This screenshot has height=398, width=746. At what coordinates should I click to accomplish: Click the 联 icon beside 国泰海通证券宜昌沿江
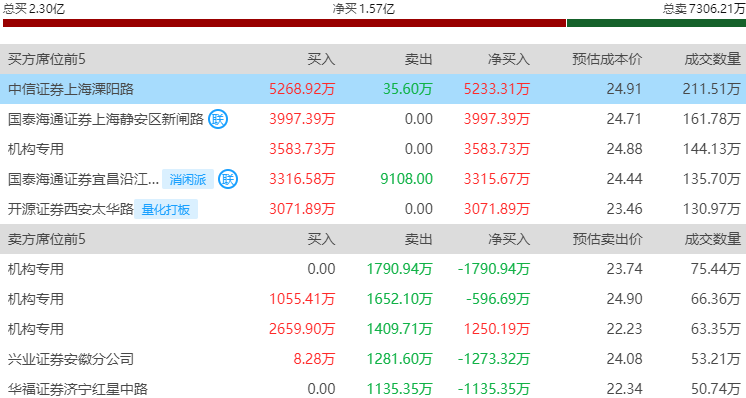228,179
